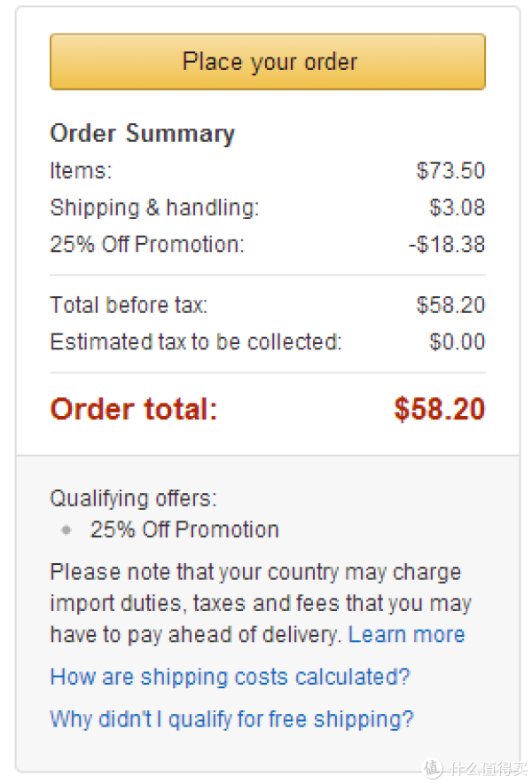Open Why didn't I qualify for free shipping
Screen dimensions: 532x784
pos(232,719)
